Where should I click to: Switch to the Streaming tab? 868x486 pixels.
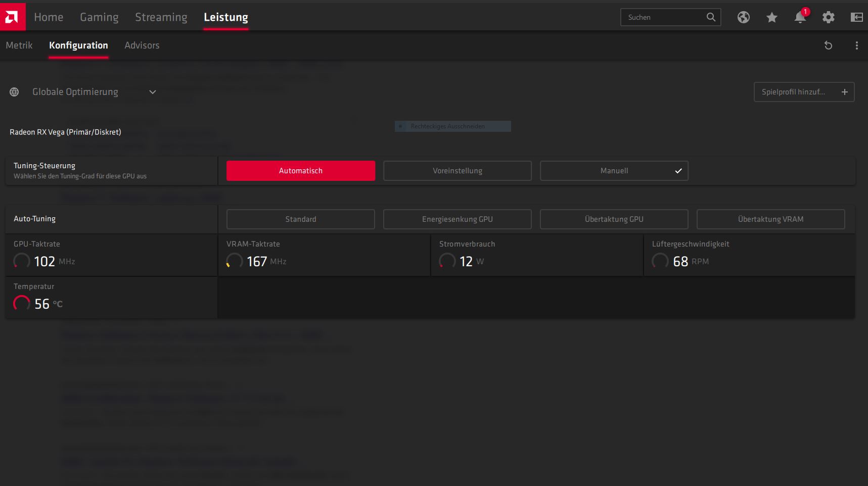(x=161, y=17)
